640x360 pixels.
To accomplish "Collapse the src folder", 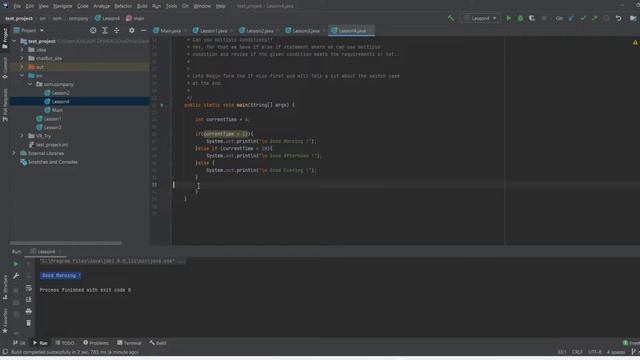I will [22, 76].
